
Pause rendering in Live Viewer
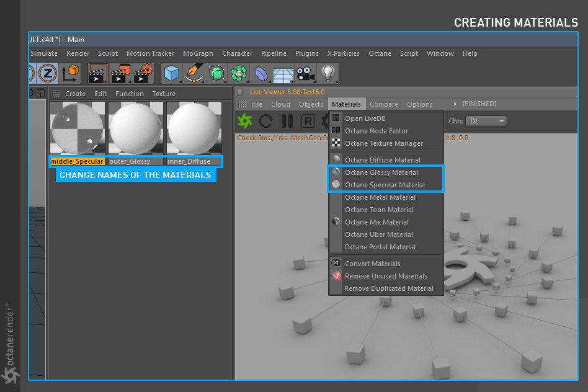(x=287, y=121)
